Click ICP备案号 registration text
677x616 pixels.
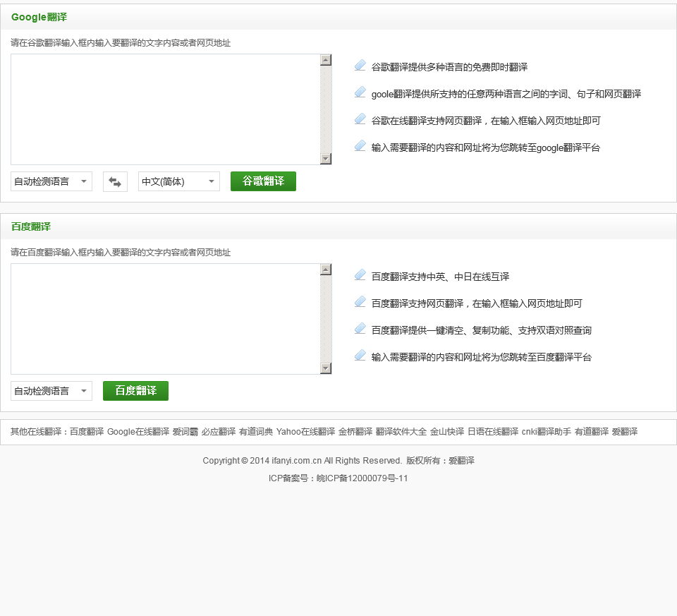[x=338, y=478]
